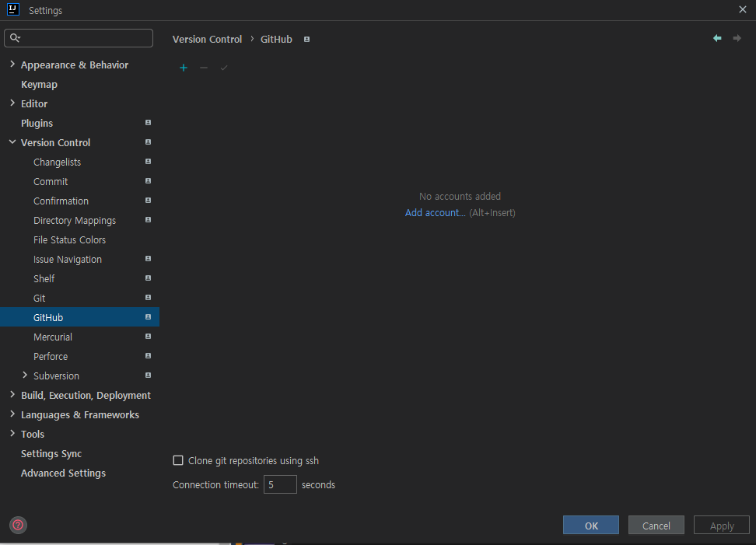Screen dimensions: 756x545
Task: Click the Connection timeout input field
Action: tap(280, 484)
